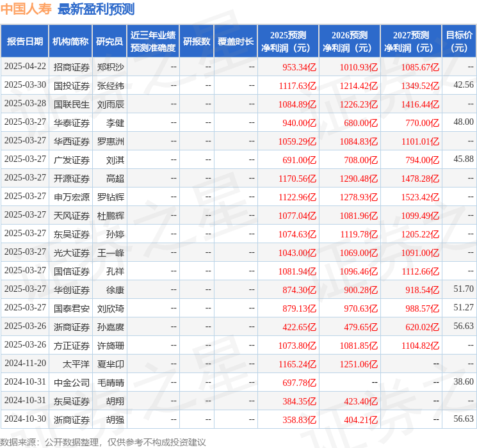
Task: Click target price 42.56
Action: pos(464,84)
